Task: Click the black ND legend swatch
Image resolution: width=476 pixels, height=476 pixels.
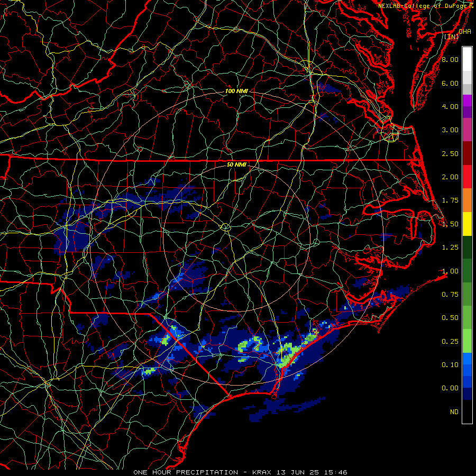Action: pos(467,411)
